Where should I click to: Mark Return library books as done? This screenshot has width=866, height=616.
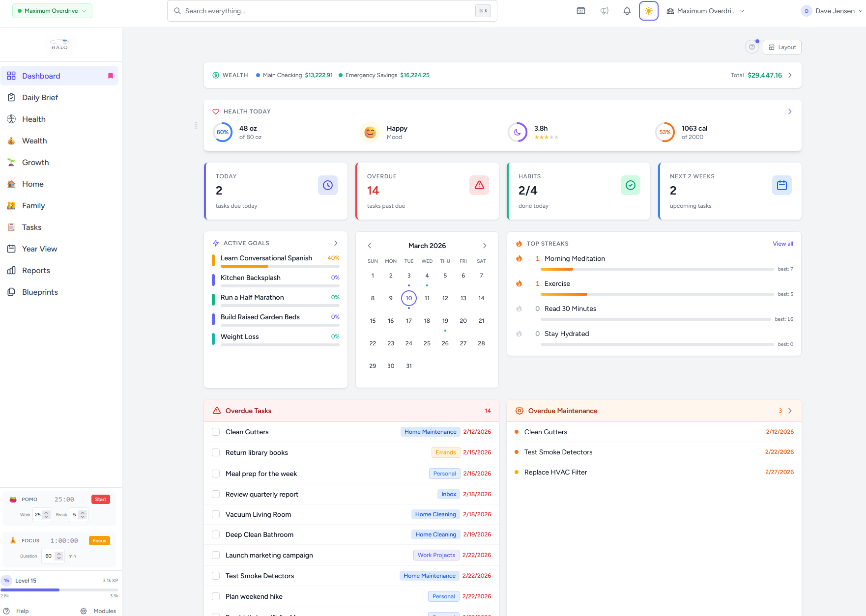point(216,452)
